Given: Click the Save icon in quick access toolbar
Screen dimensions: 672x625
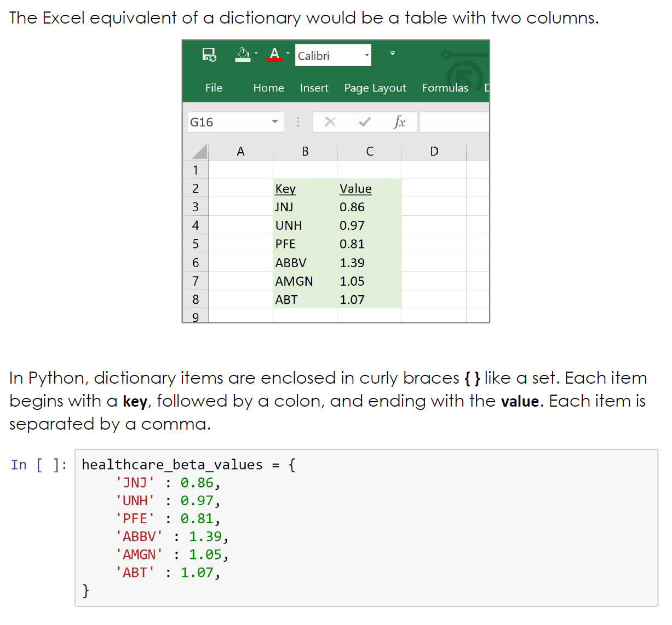Looking at the screenshot, I should tap(209, 55).
